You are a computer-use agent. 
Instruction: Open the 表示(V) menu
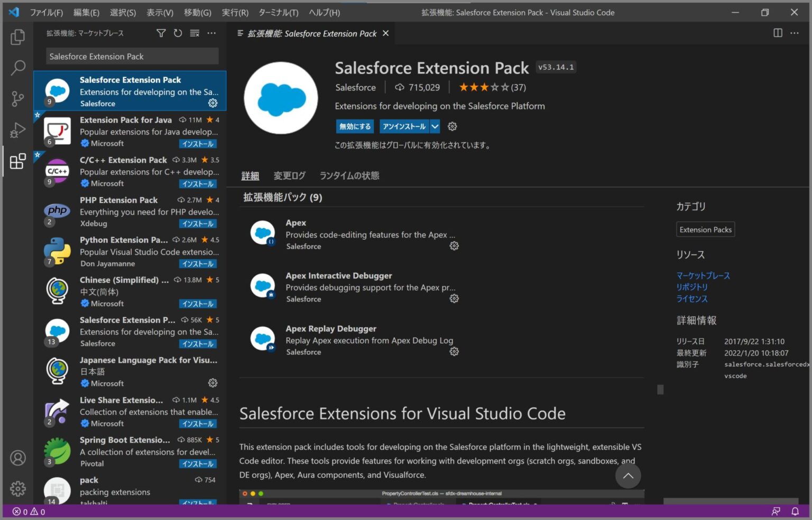[160, 12]
